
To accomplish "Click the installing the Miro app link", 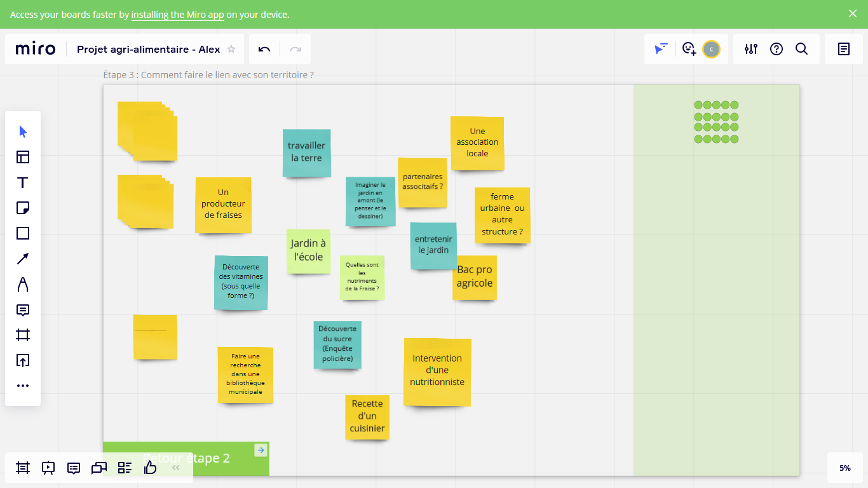I will (177, 14).
